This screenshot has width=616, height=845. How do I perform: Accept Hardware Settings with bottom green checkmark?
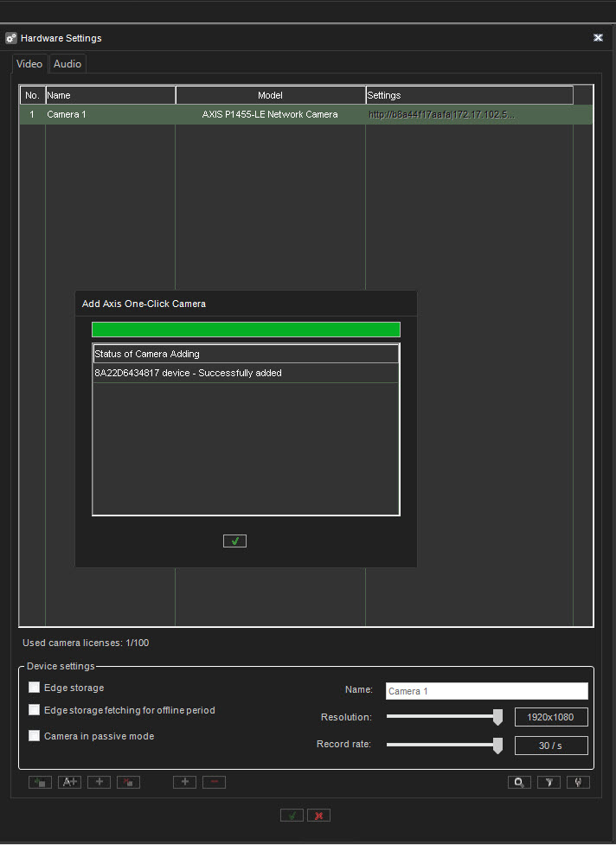tap(292, 815)
